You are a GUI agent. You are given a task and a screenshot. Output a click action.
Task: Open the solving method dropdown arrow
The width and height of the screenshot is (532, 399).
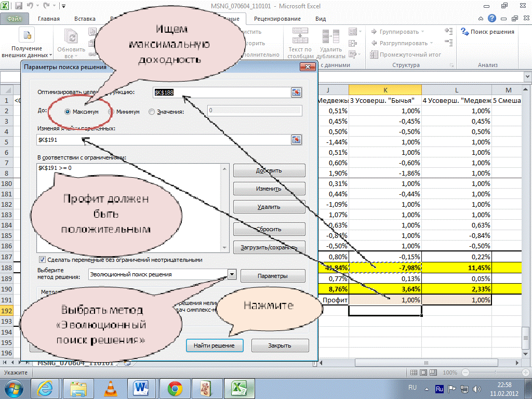point(232,274)
